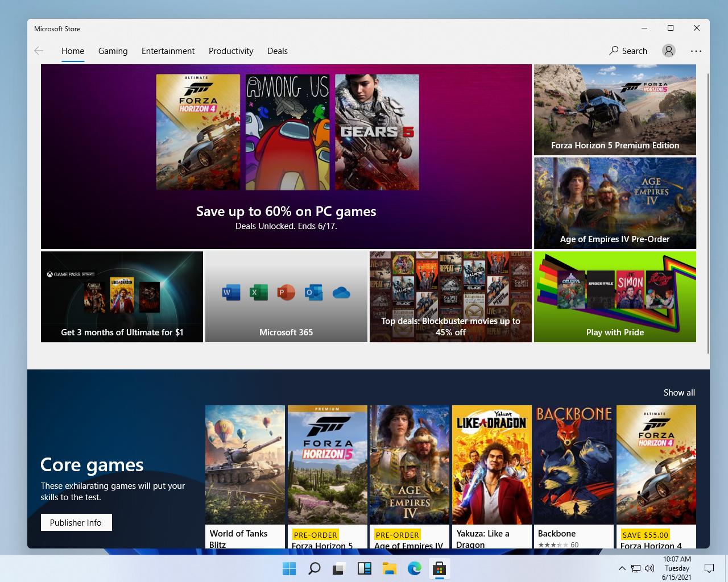Expand hidden icons in the system tray
This screenshot has width=728, height=582.
(x=622, y=568)
